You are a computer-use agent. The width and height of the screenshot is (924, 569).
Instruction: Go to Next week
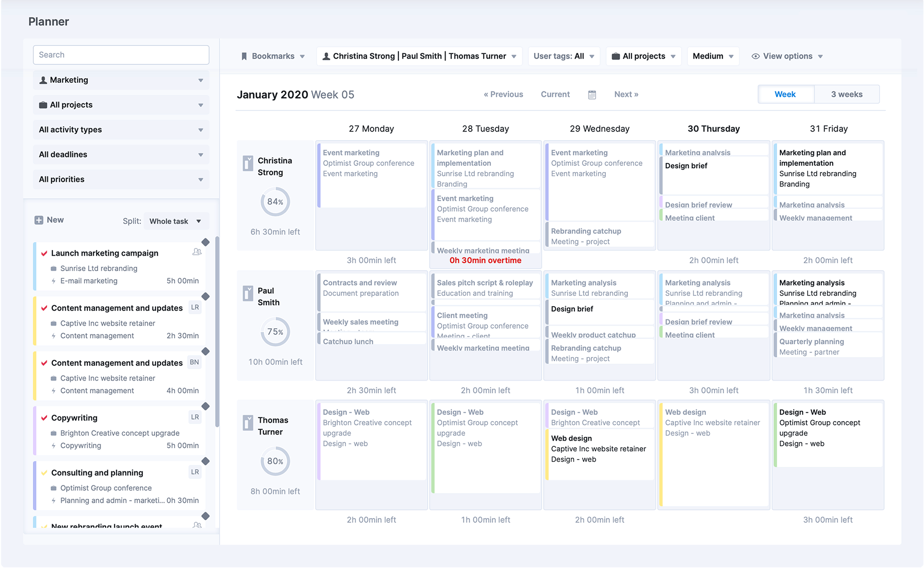(626, 94)
